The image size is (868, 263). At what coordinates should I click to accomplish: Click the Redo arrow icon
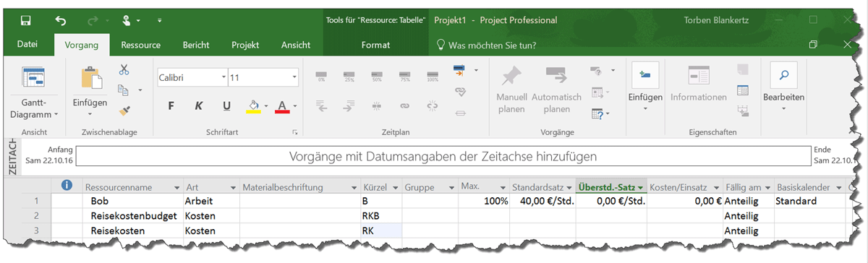[x=93, y=20]
